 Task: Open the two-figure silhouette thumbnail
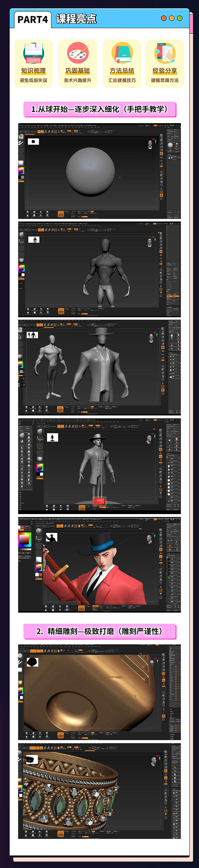click(x=32, y=335)
